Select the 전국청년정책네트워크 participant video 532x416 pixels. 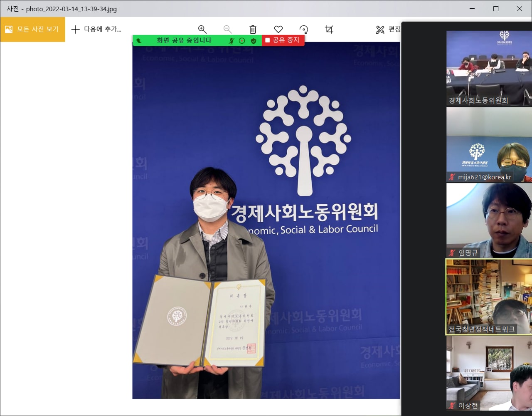489,297
